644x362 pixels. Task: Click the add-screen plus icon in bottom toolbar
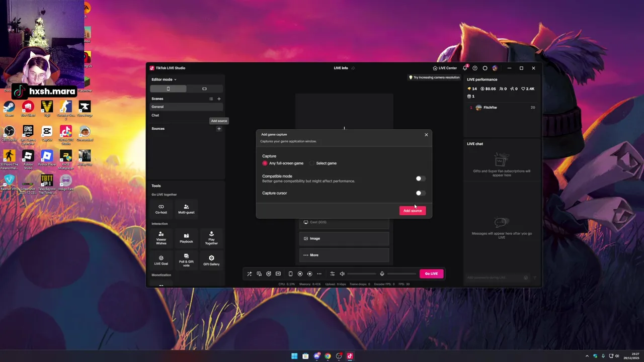click(278, 274)
